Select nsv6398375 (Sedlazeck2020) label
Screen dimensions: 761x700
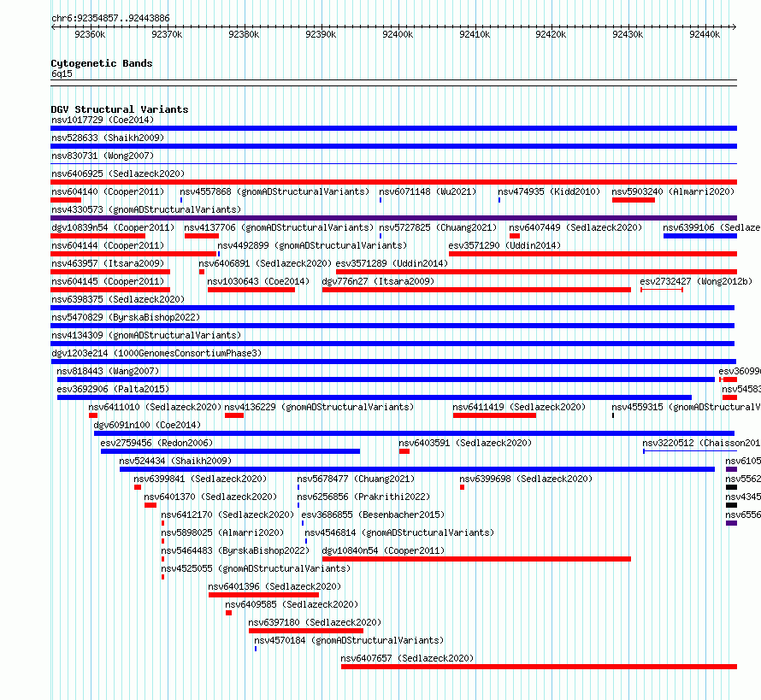pyautogui.click(x=118, y=299)
